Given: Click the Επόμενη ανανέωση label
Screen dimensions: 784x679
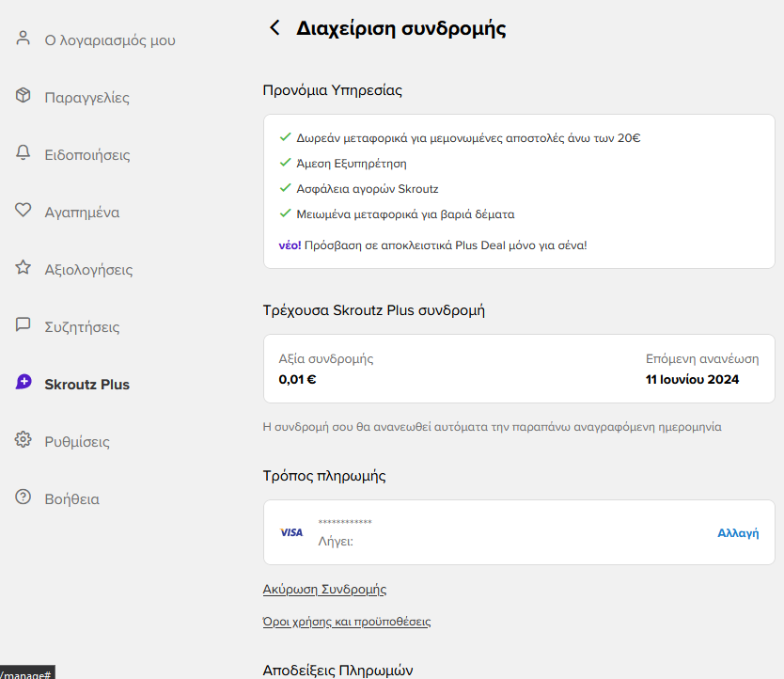Looking at the screenshot, I should coord(702,358).
